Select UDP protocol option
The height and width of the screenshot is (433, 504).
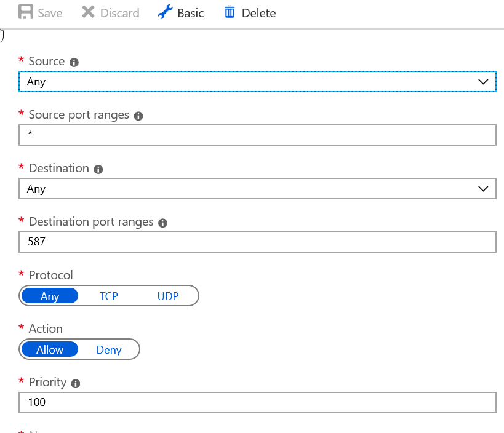coord(167,296)
